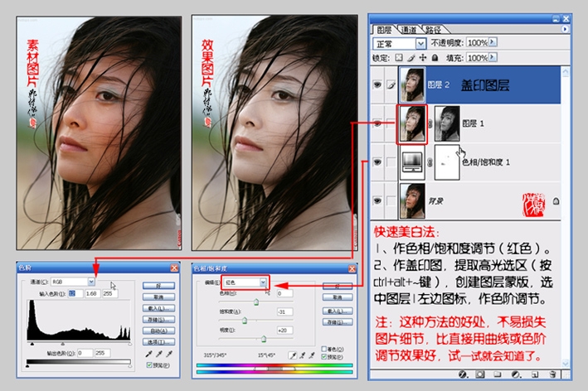Switch to 通道 channels tab

click(x=408, y=30)
